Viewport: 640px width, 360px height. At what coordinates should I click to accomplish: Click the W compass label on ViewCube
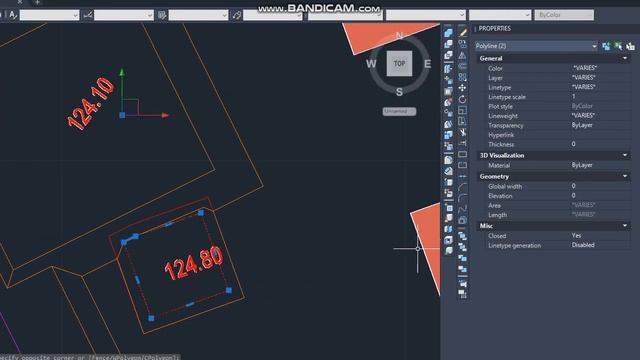(371, 64)
